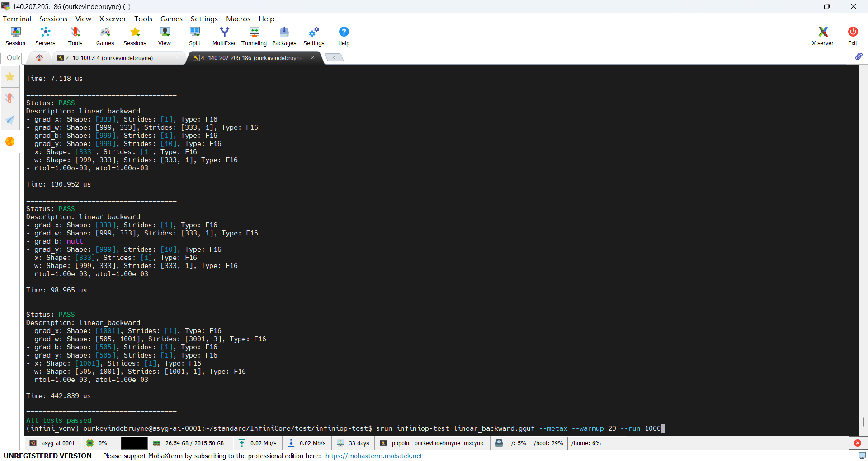Viewport: 868px width, 461px height.
Task: Open the Tunneling toolbar icon
Action: tap(254, 36)
